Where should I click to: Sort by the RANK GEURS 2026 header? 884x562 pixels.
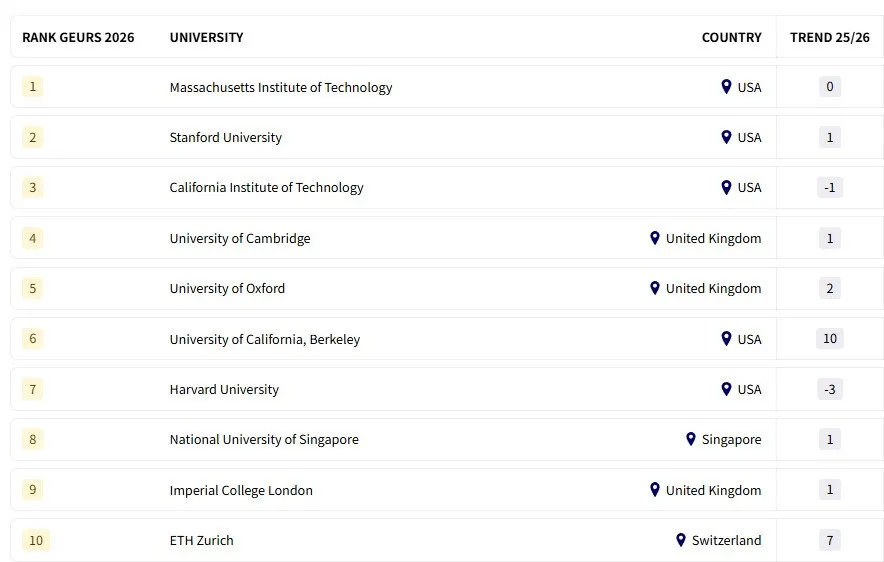point(78,37)
